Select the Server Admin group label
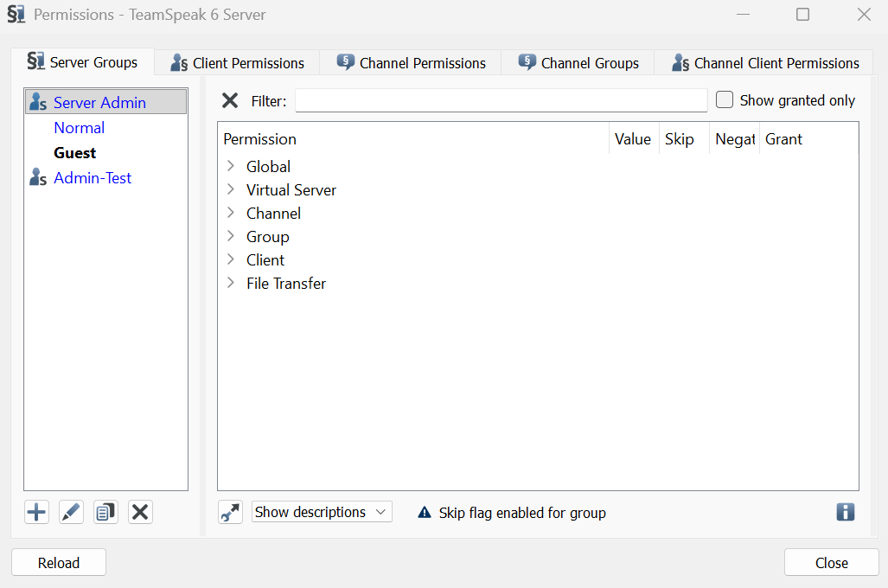 [x=99, y=103]
